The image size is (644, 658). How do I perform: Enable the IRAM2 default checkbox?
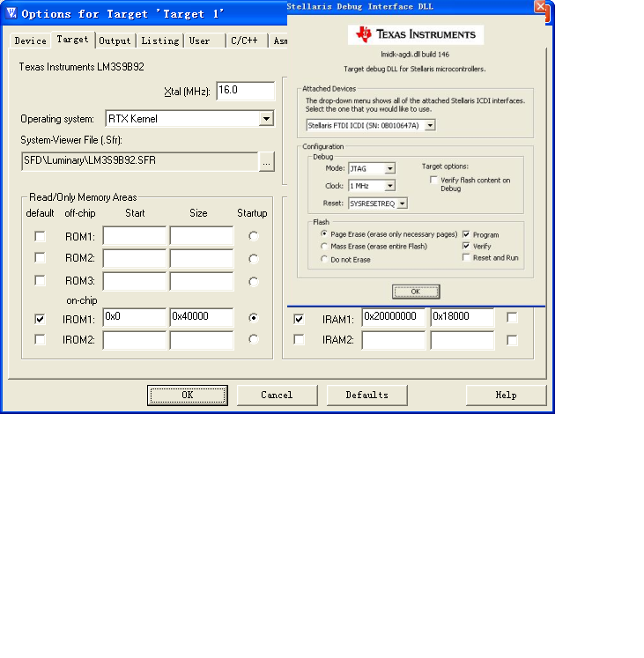299,339
